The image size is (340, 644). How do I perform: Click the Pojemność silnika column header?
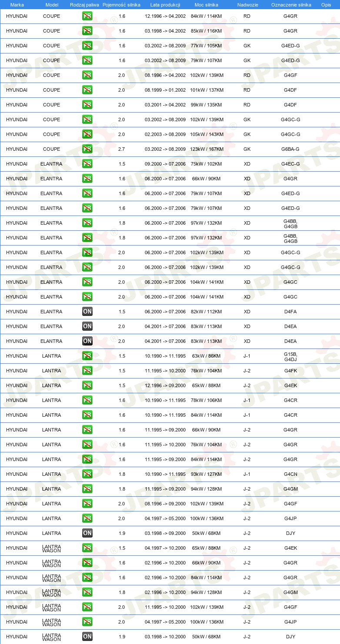122,5
